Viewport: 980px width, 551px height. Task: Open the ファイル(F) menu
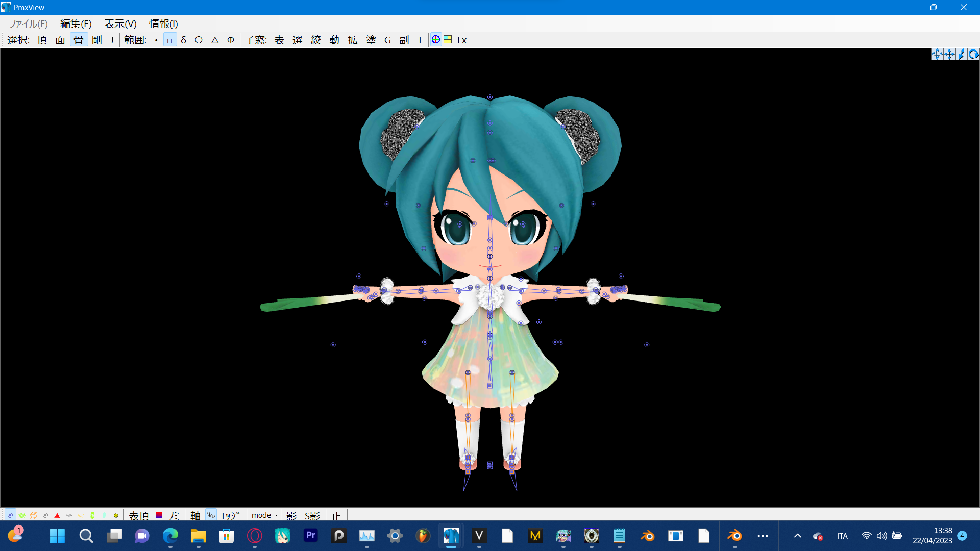28,24
